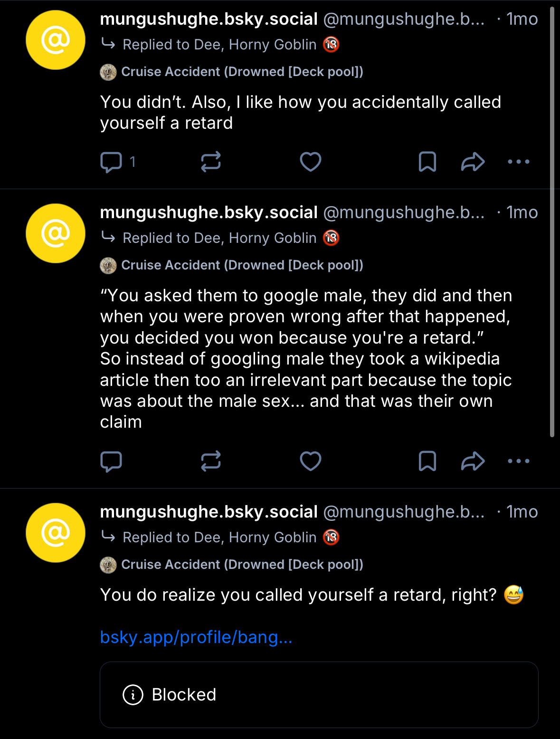Bookmark the "google male" post

(x=427, y=461)
